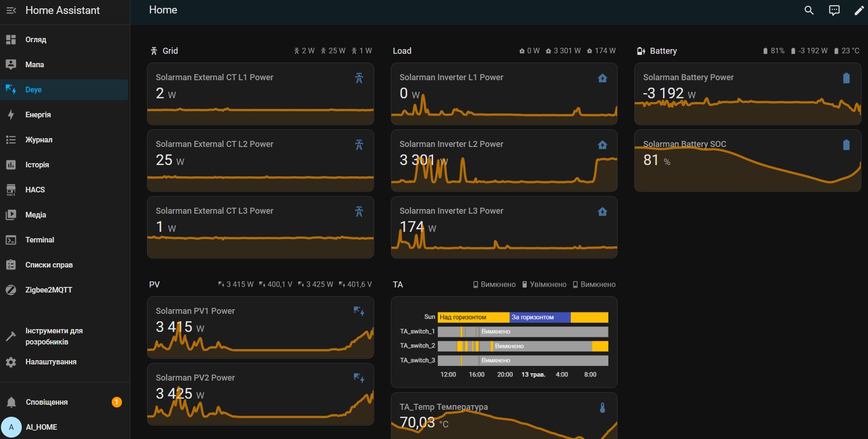Click the thermometer icon on TA_Temp card
868x439 pixels.
(x=602, y=408)
